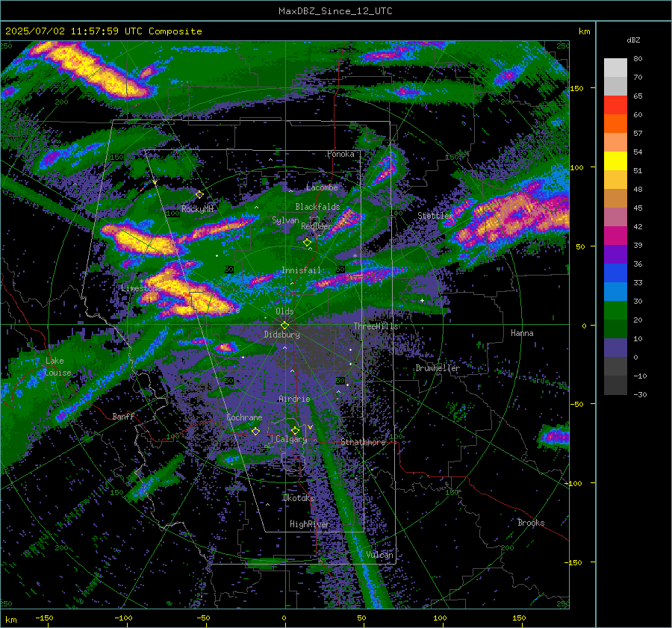Click the Banff city label

pyautogui.click(x=123, y=416)
